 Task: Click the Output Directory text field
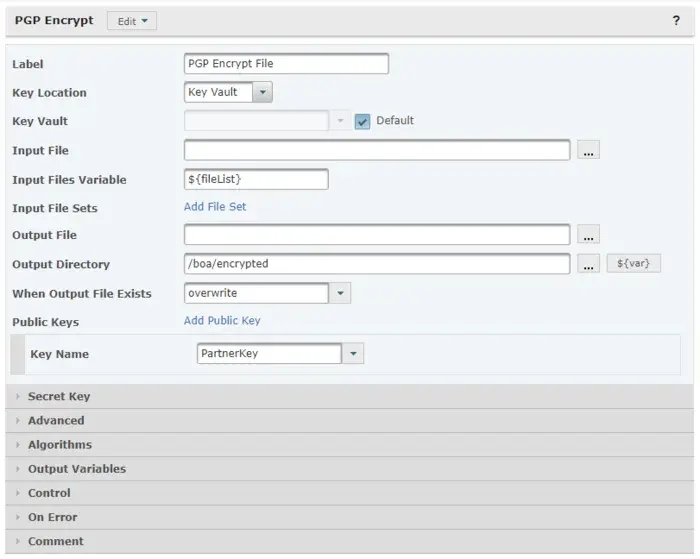pos(377,263)
